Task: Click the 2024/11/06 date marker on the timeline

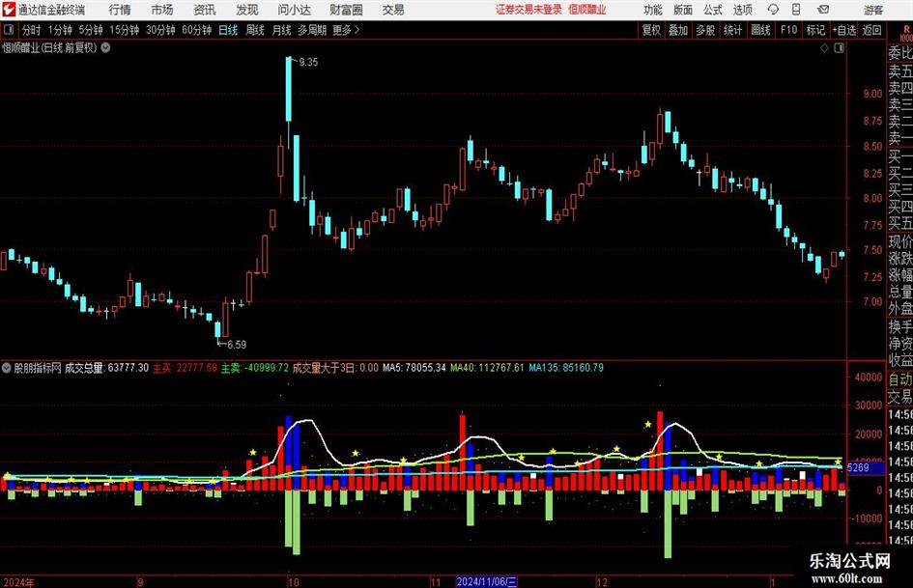Action: coord(486,581)
